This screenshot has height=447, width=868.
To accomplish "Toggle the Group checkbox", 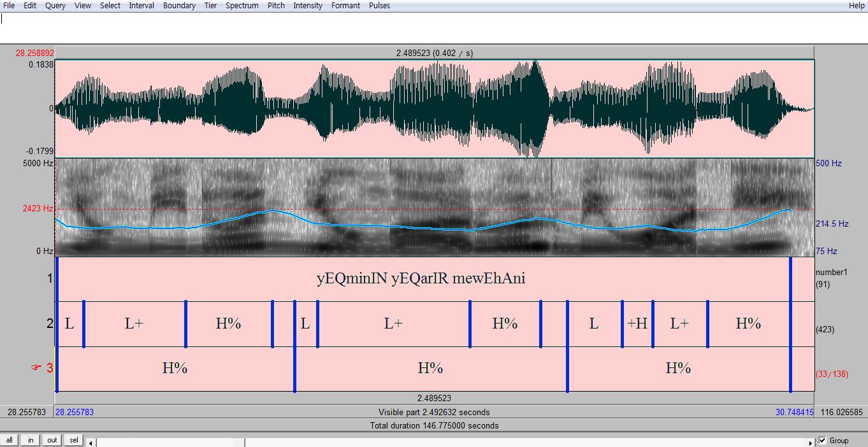I will pos(823,440).
